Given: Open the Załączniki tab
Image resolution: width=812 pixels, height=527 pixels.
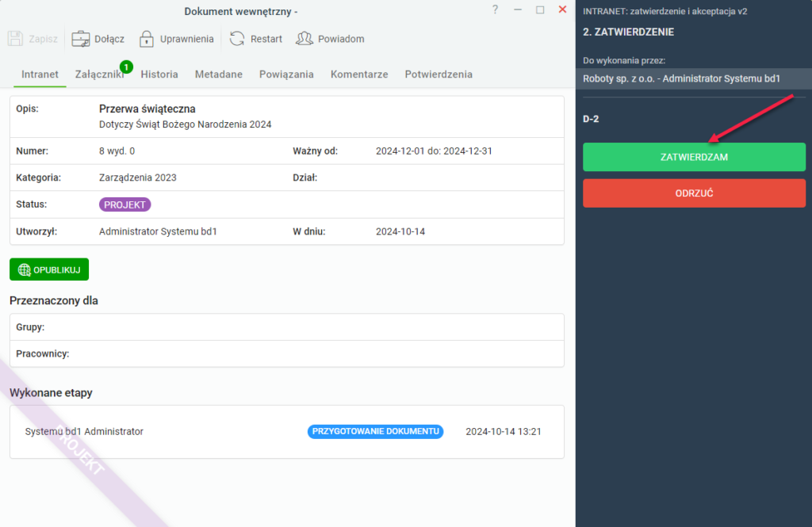Looking at the screenshot, I should pos(99,74).
